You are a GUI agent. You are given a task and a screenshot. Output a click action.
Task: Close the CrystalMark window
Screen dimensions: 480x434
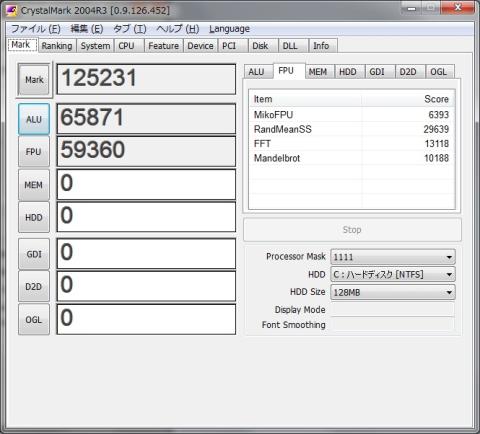click(x=458, y=7)
